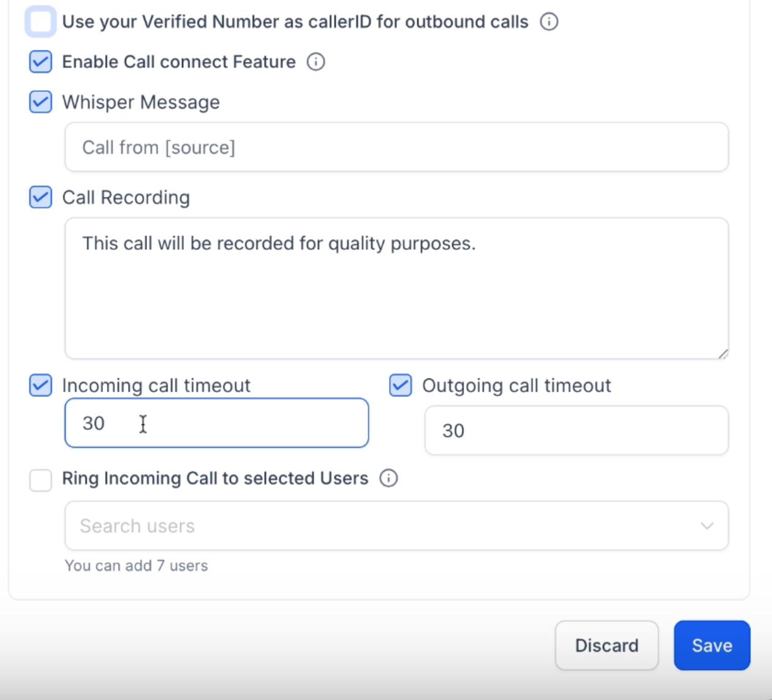Screen dimensions: 772x700
Task: Click the Call Recording label text
Action: click(x=126, y=197)
